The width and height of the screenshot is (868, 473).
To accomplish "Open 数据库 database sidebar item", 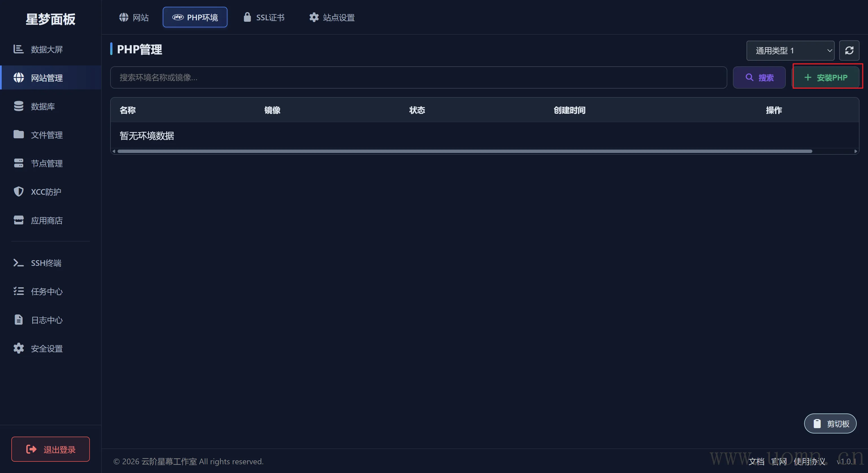I will [42, 106].
